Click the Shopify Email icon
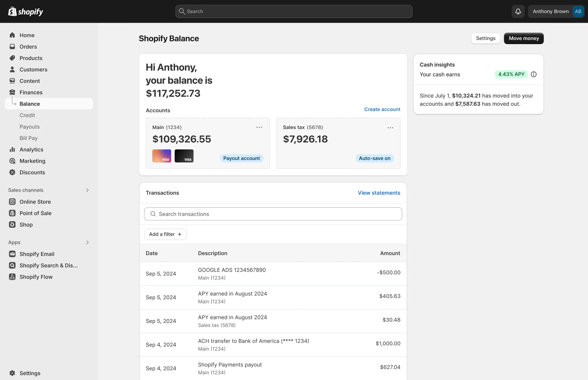 [x=12, y=254]
